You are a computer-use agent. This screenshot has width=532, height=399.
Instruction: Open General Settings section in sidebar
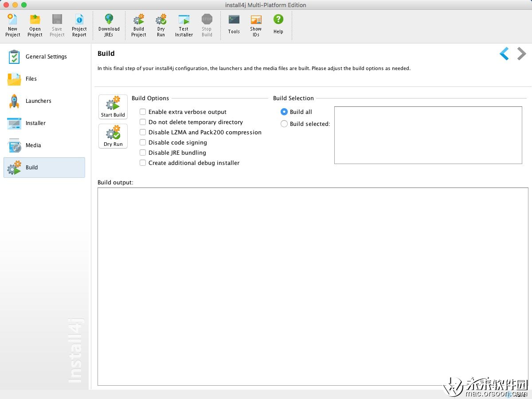click(44, 57)
